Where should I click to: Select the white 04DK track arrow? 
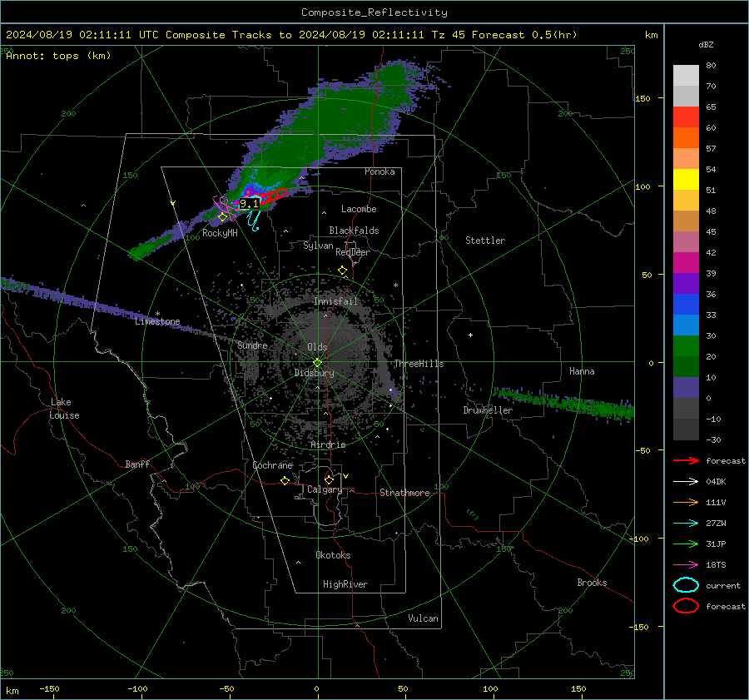coord(686,482)
